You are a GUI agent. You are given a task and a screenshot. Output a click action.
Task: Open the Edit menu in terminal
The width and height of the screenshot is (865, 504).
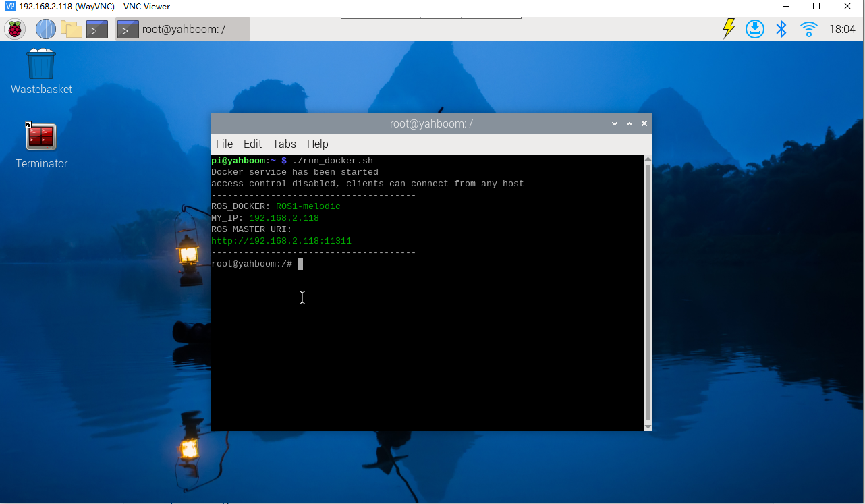click(252, 144)
